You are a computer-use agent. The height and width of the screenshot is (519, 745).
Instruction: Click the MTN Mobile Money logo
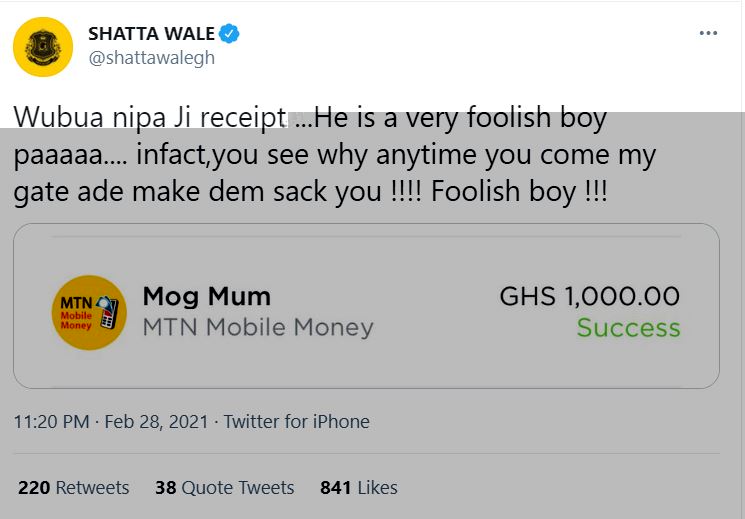click(x=89, y=313)
